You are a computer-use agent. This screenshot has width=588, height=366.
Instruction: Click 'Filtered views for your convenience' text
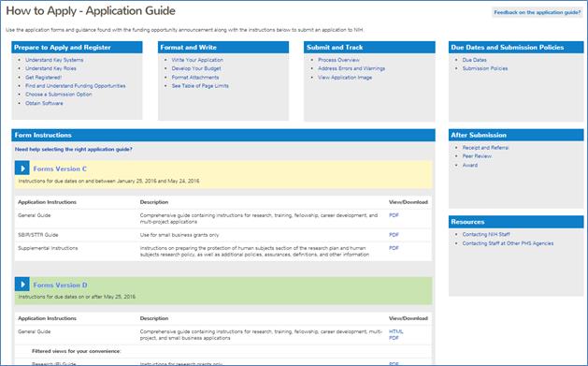coord(76,351)
